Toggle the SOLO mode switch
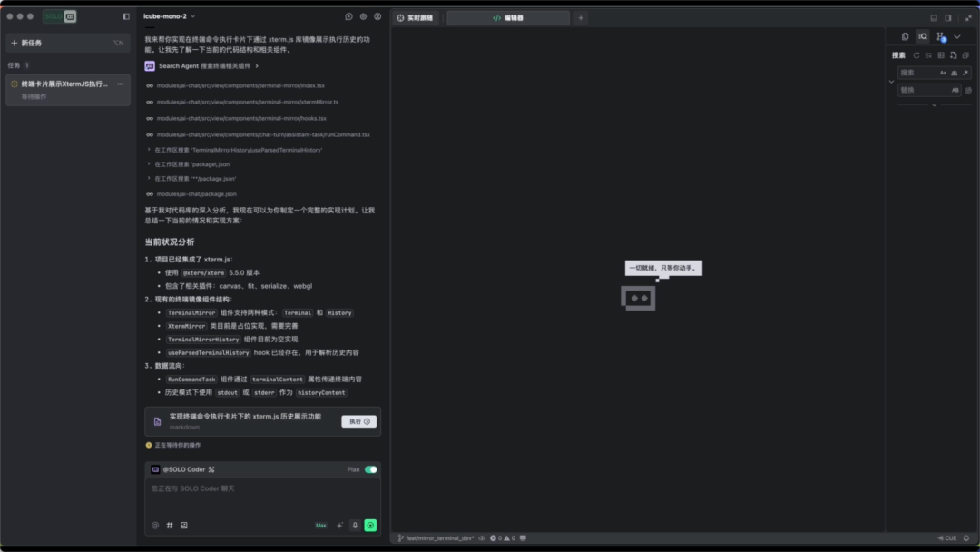This screenshot has height=552, width=980. [x=59, y=16]
